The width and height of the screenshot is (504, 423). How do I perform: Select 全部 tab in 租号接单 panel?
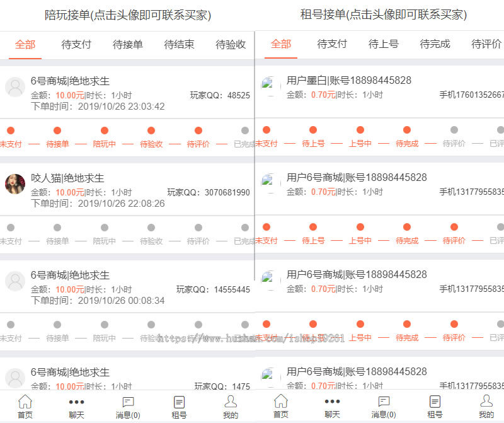[281, 43]
